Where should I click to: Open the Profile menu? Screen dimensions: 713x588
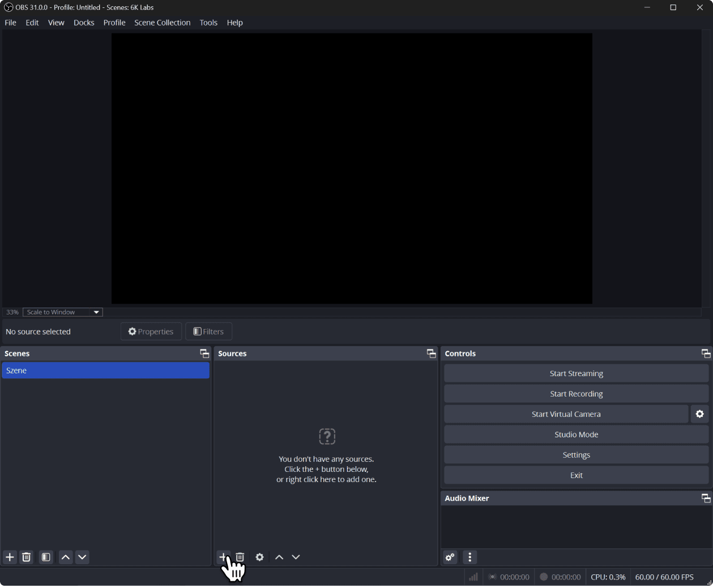pyautogui.click(x=114, y=23)
